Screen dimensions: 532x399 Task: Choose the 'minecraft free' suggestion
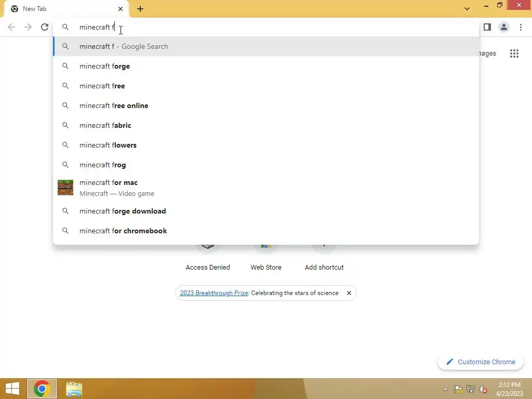point(266,86)
